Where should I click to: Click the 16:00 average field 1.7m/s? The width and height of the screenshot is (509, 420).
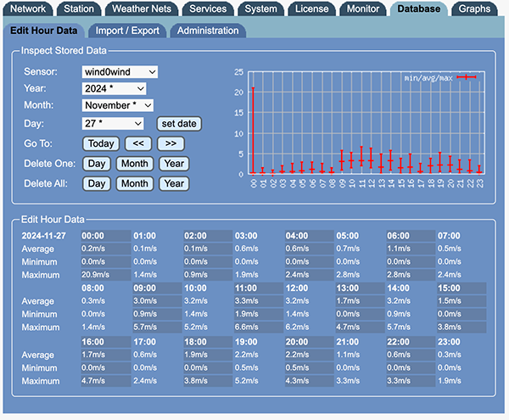[x=106, y=355]
